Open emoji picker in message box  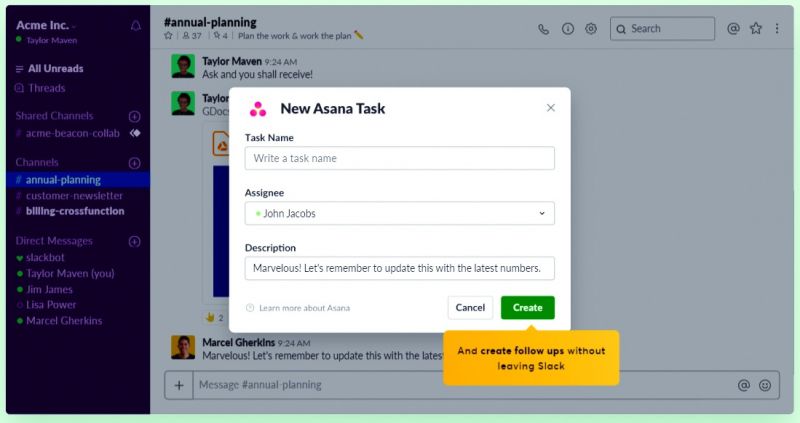click(x=765, y=385)
